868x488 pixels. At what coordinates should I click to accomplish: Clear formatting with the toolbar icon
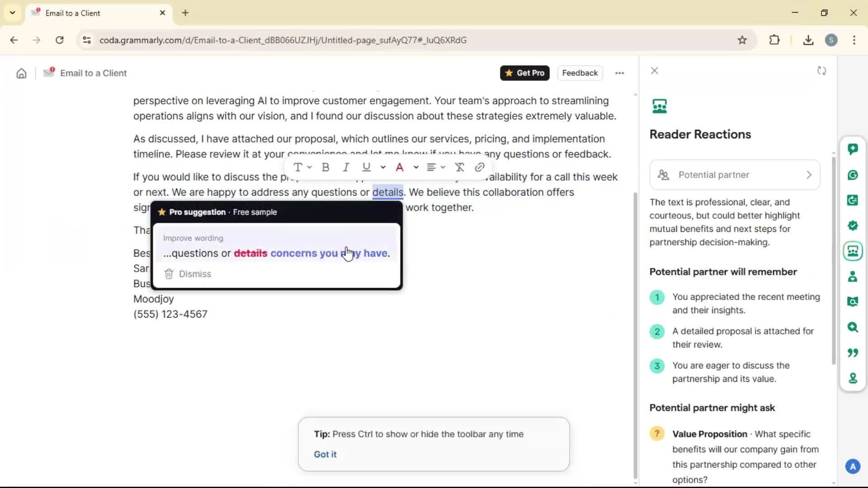coord(459,168)
